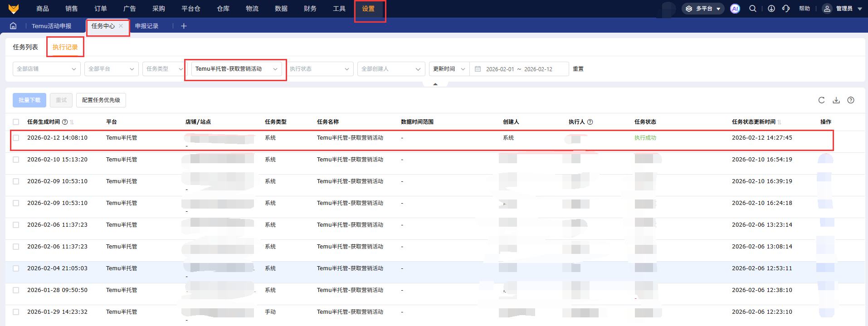Add a new tab with the plus icon
Screen dimensions: 868x326
pyautogui.click(x=184, y=26)
